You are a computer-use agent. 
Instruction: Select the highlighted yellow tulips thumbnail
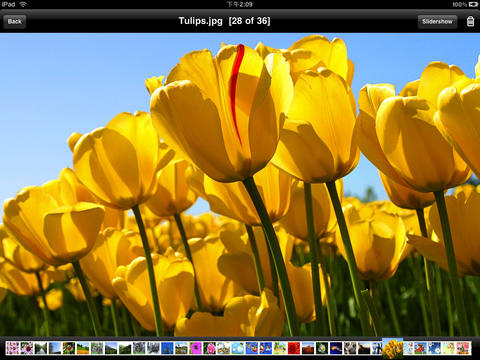tap(393, 348)
